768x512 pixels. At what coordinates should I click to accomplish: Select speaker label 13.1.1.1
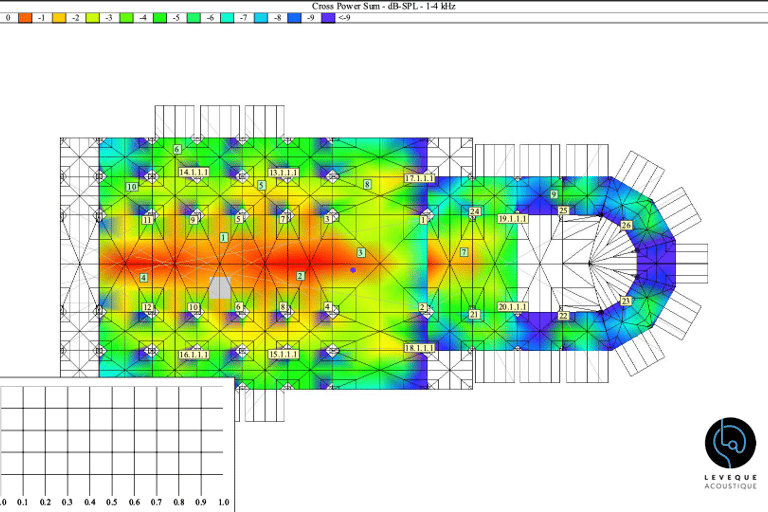pyautogui.click(x=283, y=172)
